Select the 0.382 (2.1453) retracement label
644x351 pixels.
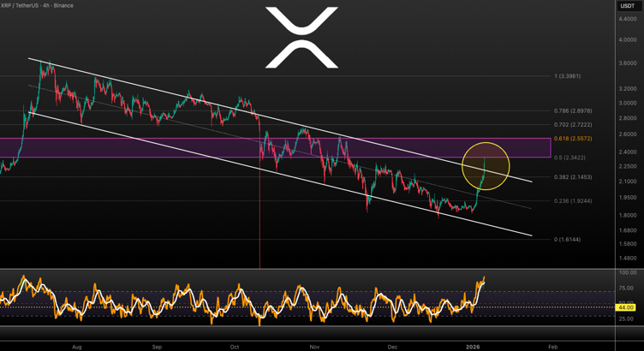click(573, 177)
